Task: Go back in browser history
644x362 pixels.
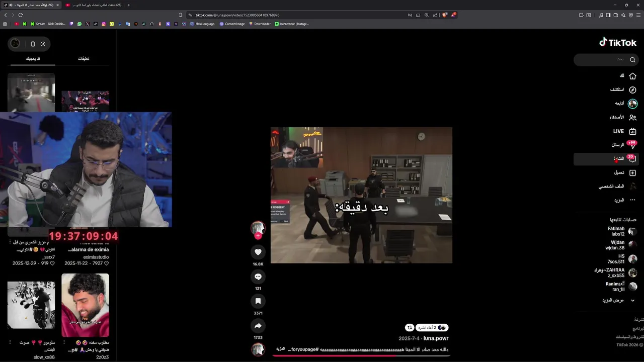Action: 6,15
